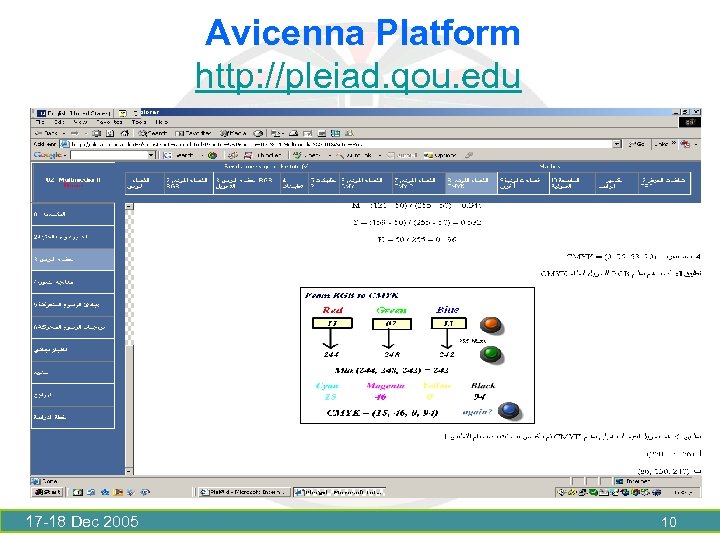Click the Forward arrow in browser toolbar
This screenshot has width=720, height=540.
pos(76,133)
